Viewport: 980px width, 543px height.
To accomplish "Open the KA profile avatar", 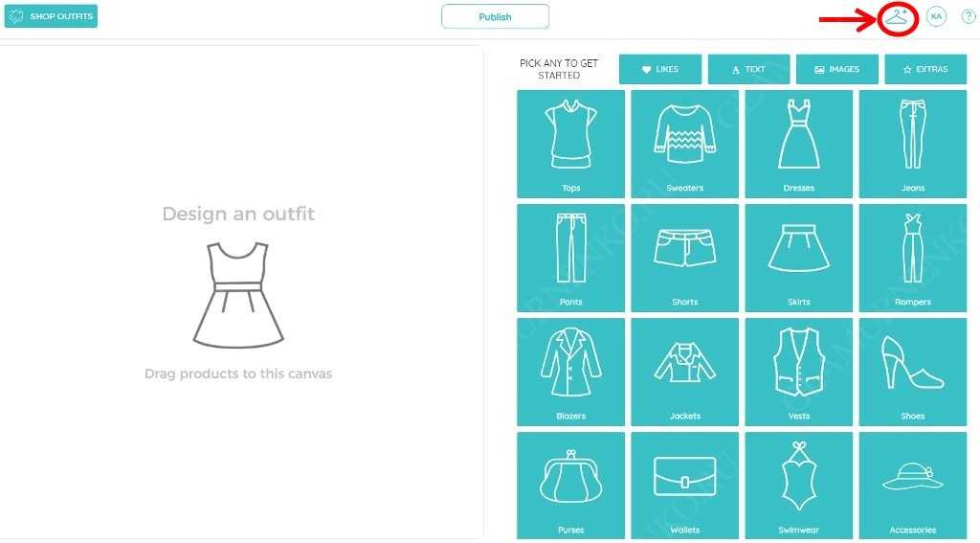I will (936, 17).
